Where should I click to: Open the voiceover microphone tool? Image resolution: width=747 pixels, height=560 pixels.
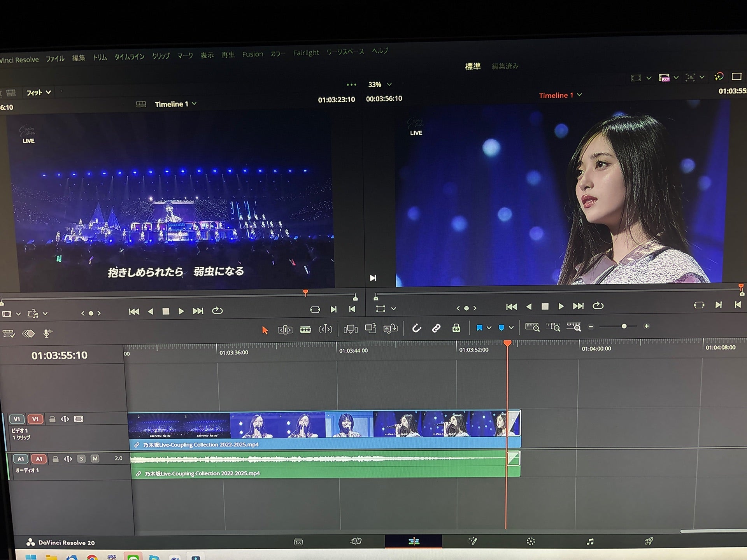pyautogui.click(x=47, y=333)
